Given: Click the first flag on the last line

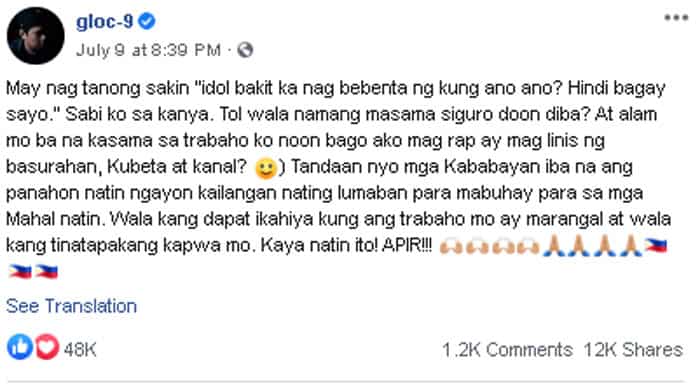Looking at the screenshot, I should pos(20,271).
